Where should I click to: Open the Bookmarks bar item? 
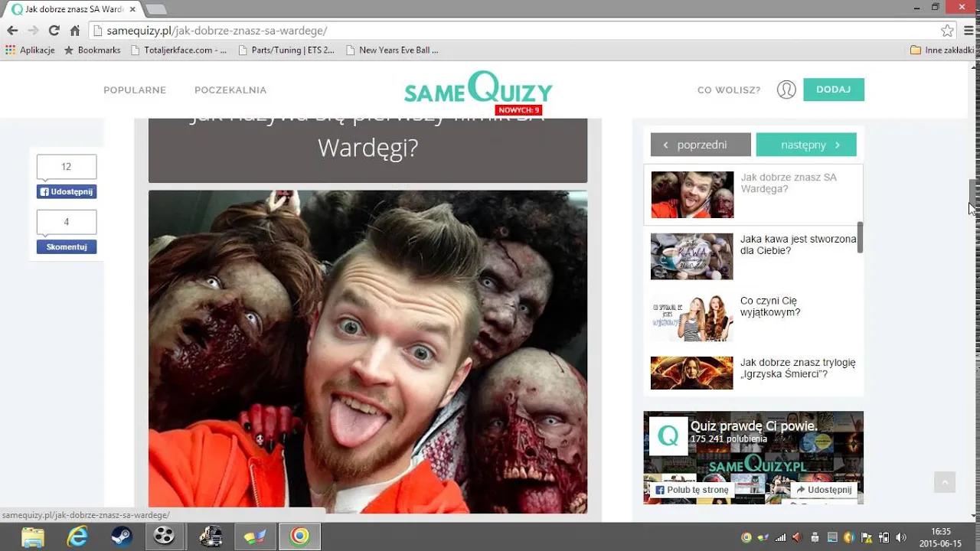click(92, 51)
